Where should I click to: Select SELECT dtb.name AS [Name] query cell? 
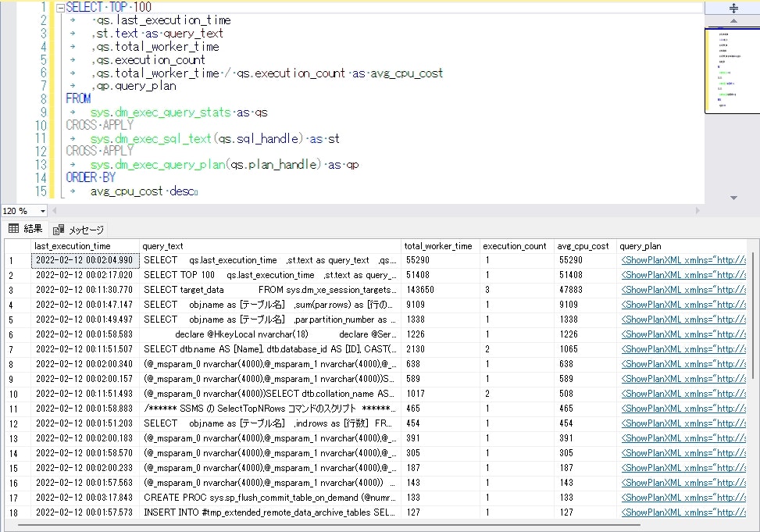270,349
